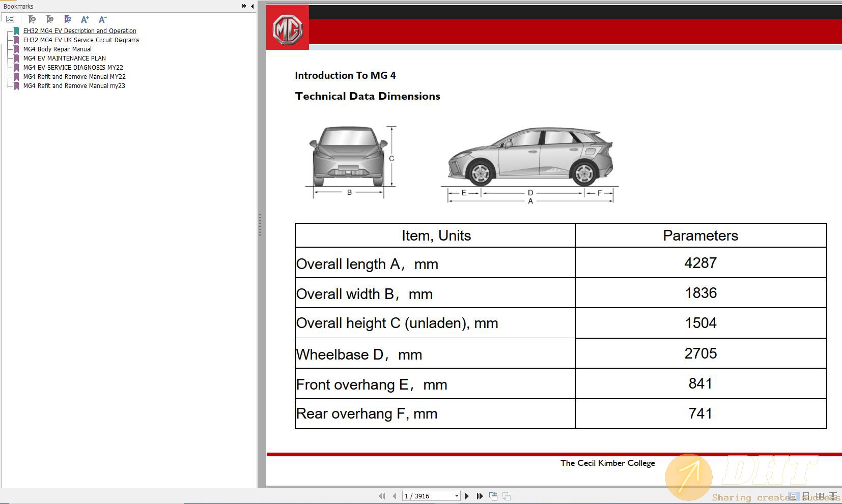842x504 pixels.
Task: Click the value 4287 in the table
Action: [x=700, y=263]
